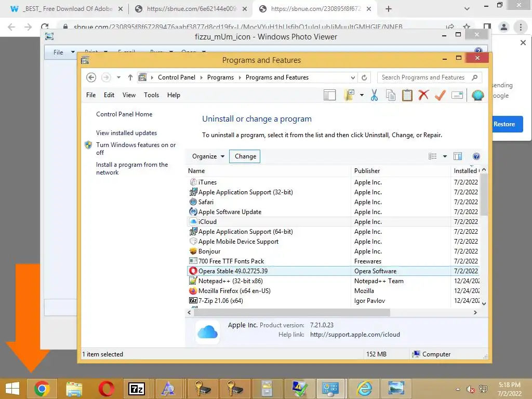Click the vertical scrollbar of program list
Screen dimensions: 532x399
[484, 195]
